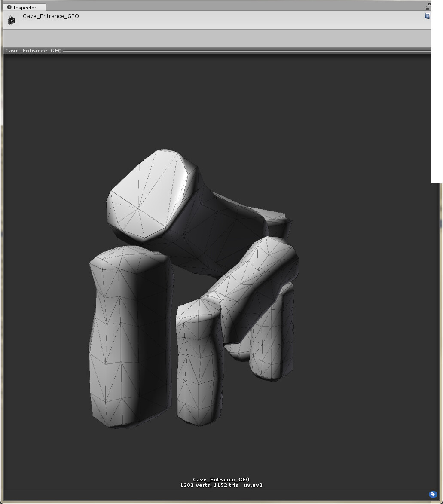This screenshot has width=443, height=504.
Task: Select the Inspector tab header
Action: point(24,7)
